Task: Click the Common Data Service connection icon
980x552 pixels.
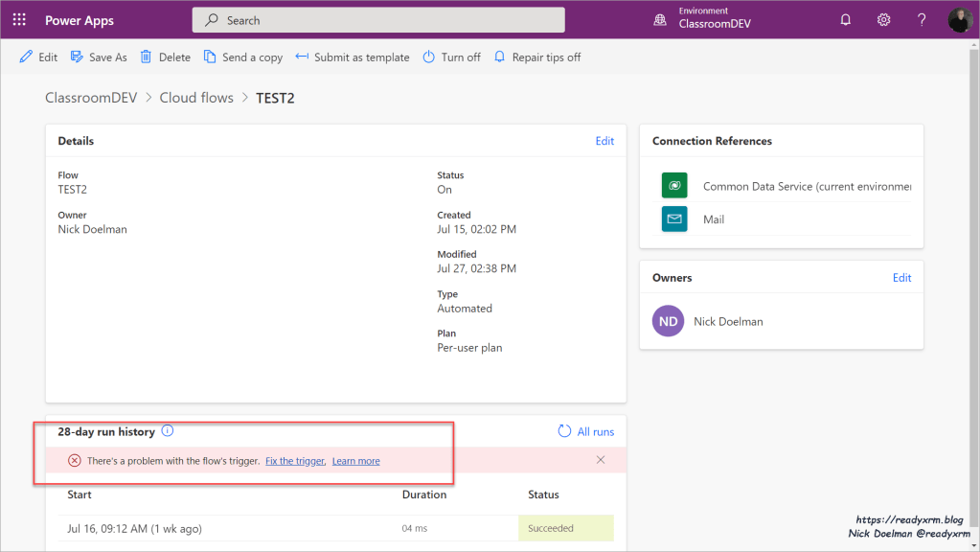Action: (674, 186)
